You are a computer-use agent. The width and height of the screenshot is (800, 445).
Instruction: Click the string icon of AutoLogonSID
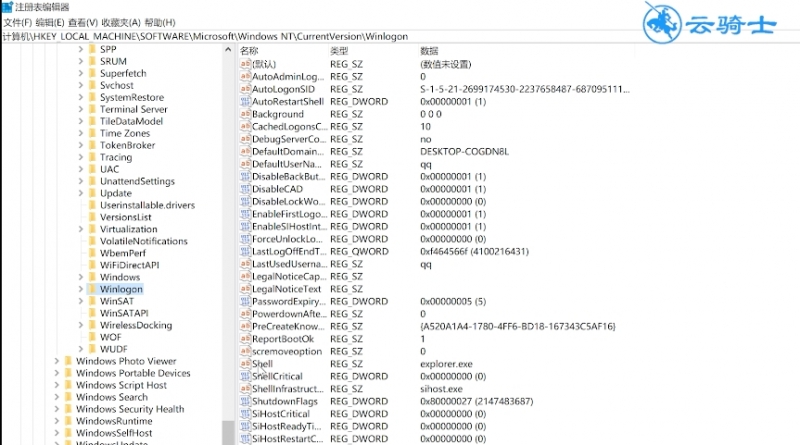pos(245,89)
